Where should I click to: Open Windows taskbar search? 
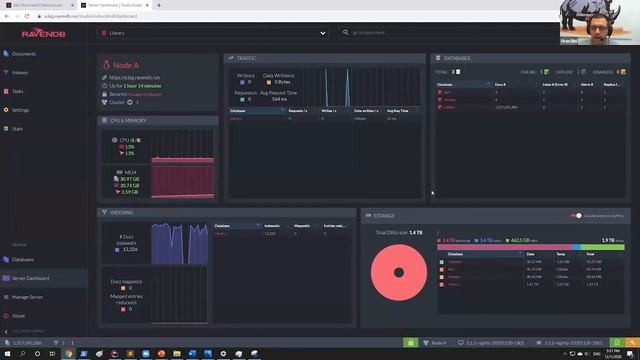pos(22,354)
